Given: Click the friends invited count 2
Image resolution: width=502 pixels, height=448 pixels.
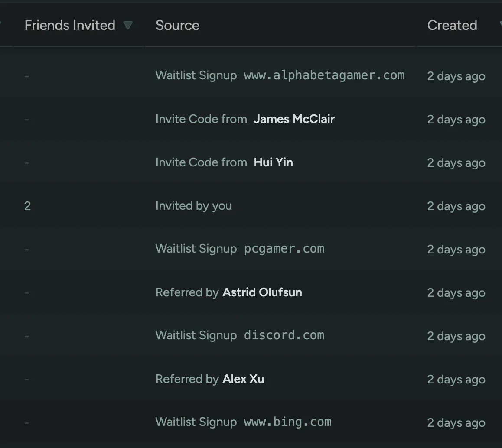Looking at the screenshot, I should point(27,206).
